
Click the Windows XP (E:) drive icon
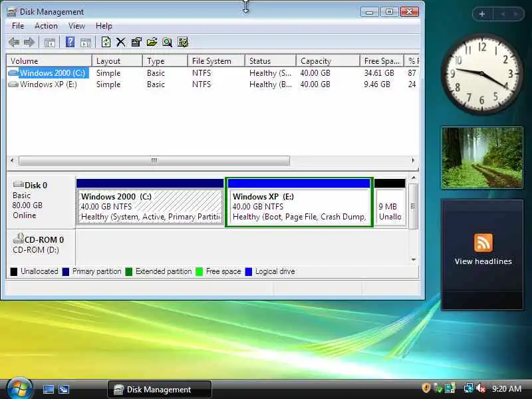[13, 84]
